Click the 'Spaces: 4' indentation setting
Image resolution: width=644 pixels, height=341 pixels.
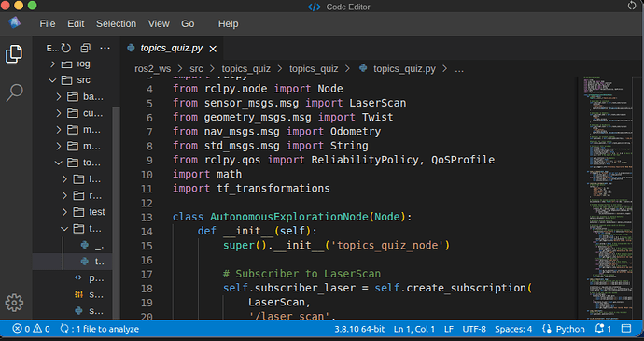click(x=513, y=329)
